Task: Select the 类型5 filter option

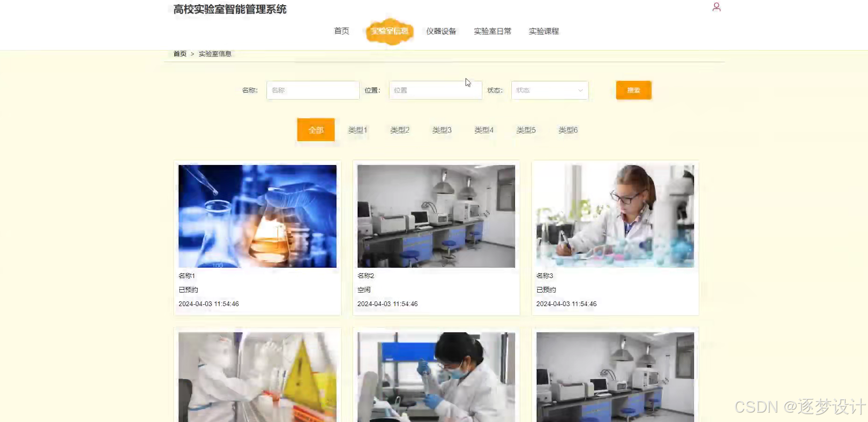Action: tap(526, 130)
